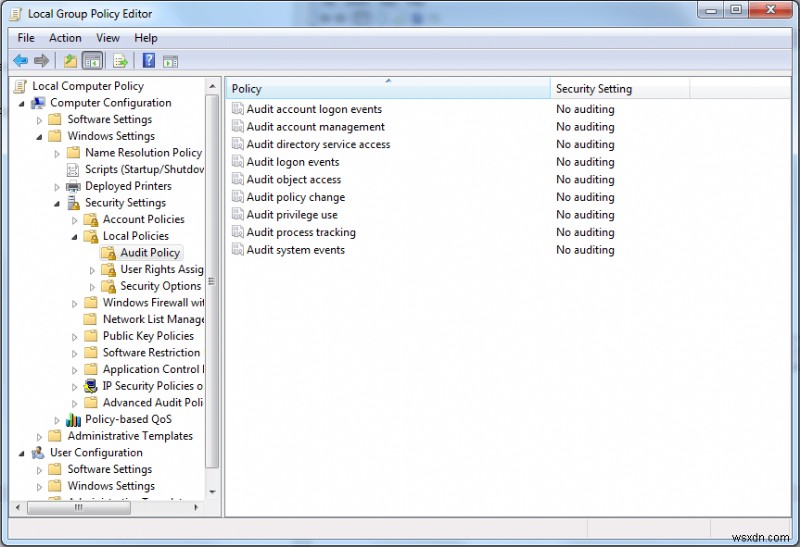The height and width of the screenshot is (547, 800).
Task: Select the Audit logon events policy
Action: click(293, 162)
